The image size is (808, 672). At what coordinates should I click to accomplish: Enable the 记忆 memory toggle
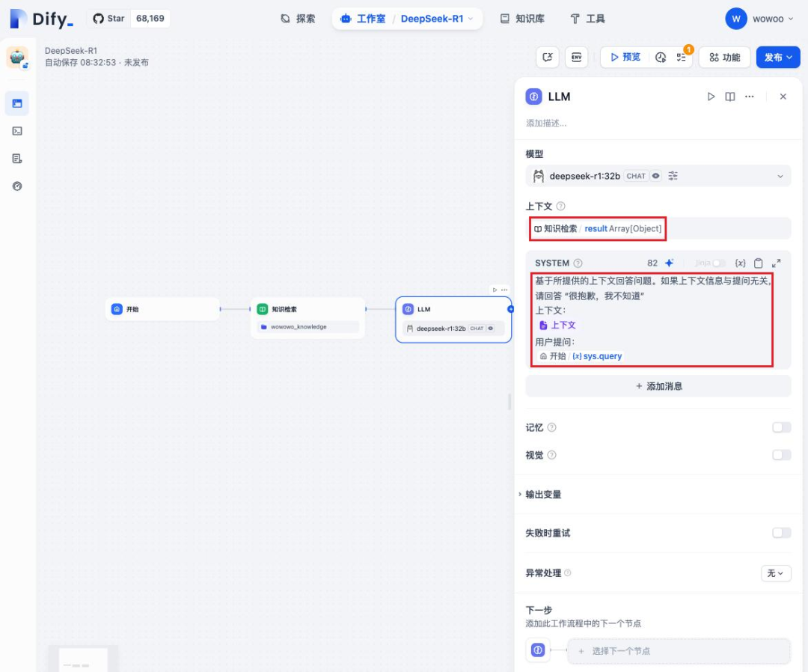tap(781, 427)
